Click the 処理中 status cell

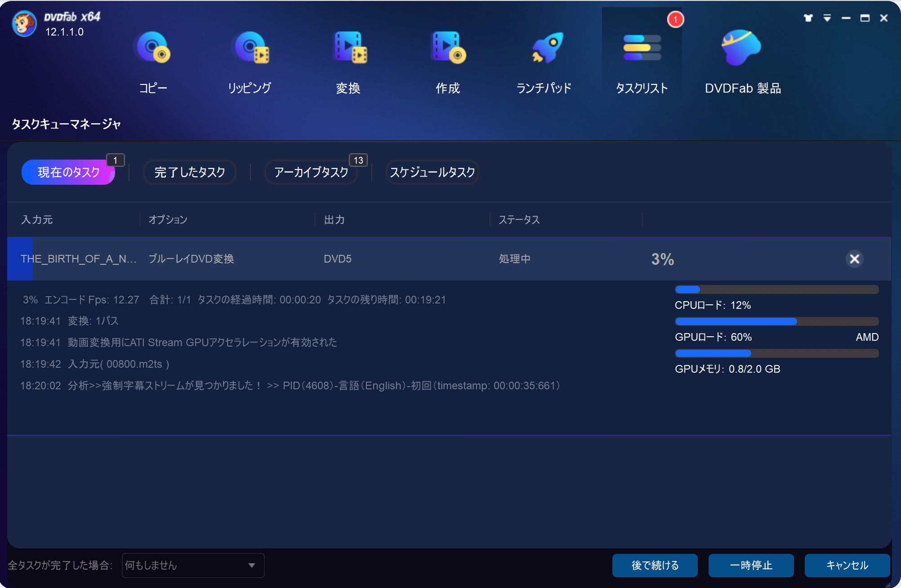[515, 259]
